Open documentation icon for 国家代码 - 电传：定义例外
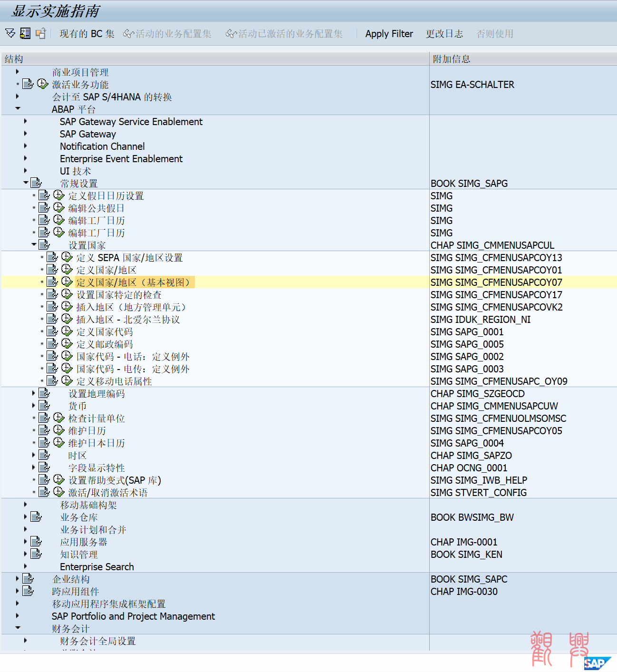 tap(52, 369)
